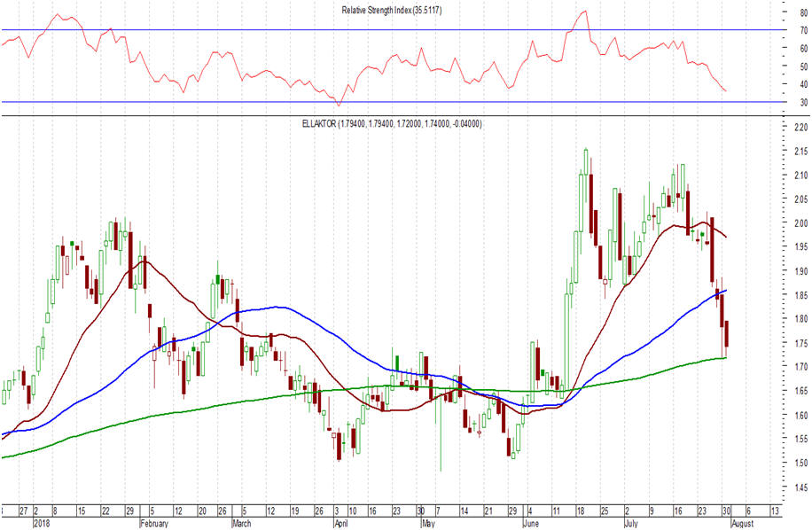
Task: Click the Relative Strength Index title label
Action: 393,10
